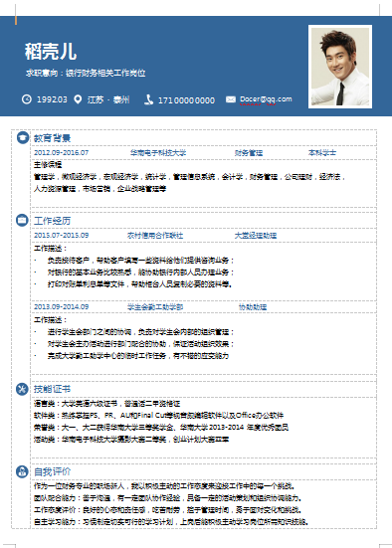This screenshot has width=392, height=548.
Task: Click the section heading 自我评价
Action: point(52,472)
